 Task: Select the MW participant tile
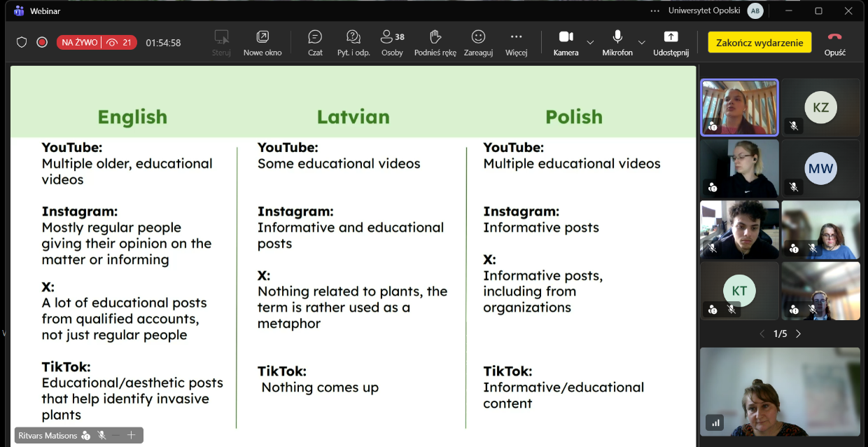(821, 168)
